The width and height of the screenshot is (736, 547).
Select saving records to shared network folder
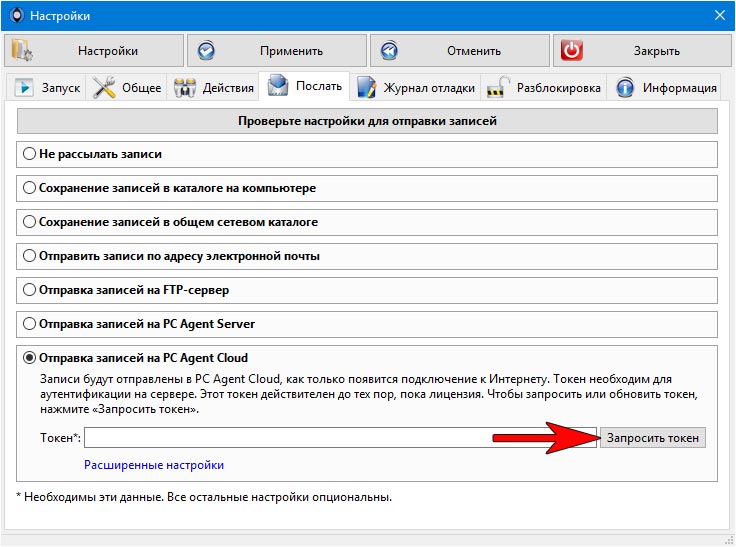click(x=30, y=222)
